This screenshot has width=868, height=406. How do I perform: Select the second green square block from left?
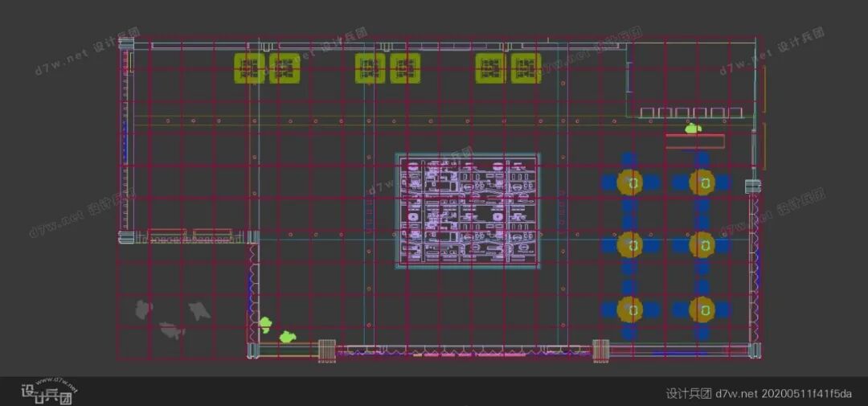click(285, 68)
